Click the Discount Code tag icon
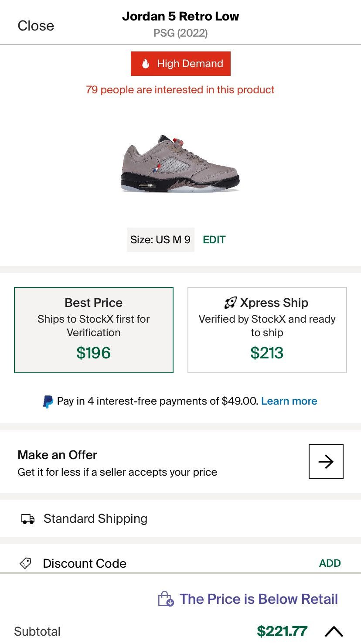The image size is (361, 644). click(26, 563)
